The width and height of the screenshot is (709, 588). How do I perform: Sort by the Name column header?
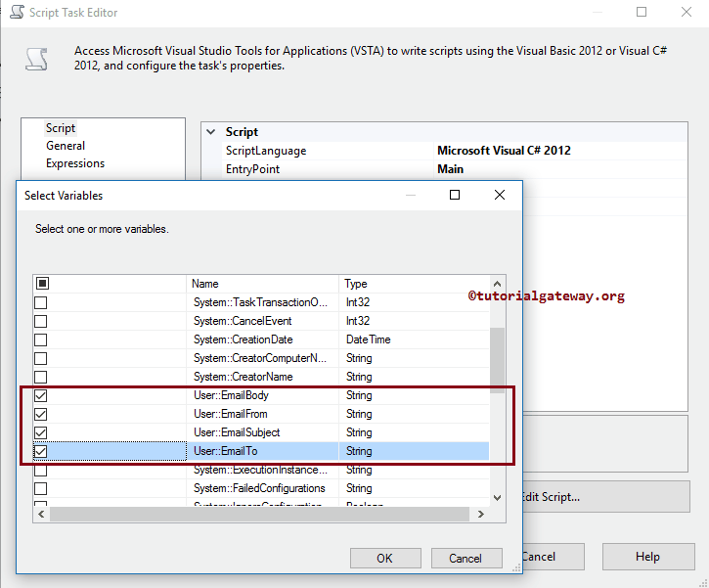click(x=262, y=284)
